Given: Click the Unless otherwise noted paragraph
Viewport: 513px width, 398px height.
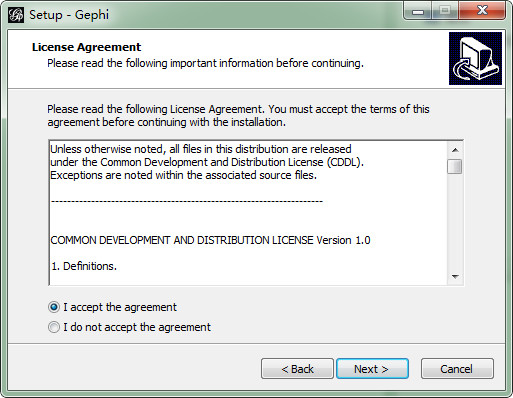Looking at the screenshot, I should [x=207, y=162].
